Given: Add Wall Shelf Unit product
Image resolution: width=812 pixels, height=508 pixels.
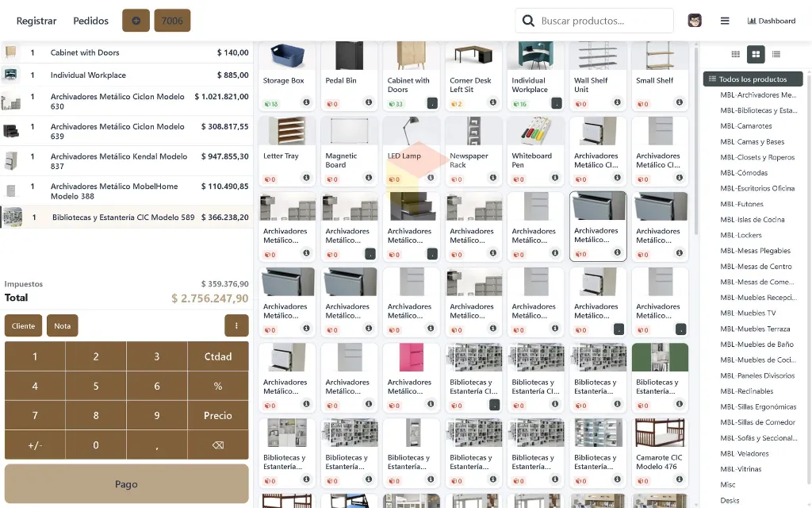Looking at the screenshot, I should click(598, 75).
